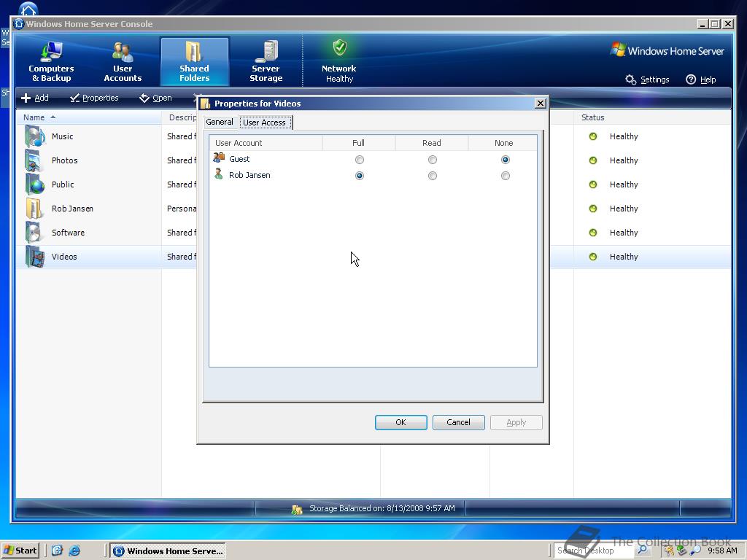747x560 pixels.
Task: Click the Windows Home Server title bar icon
Action: 19,24
